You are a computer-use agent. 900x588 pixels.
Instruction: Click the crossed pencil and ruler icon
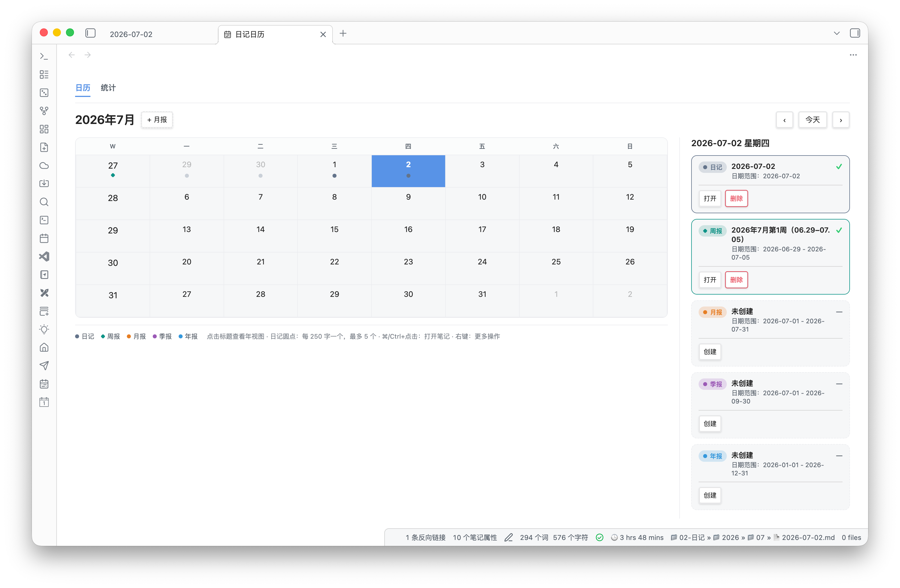(44, 293)
